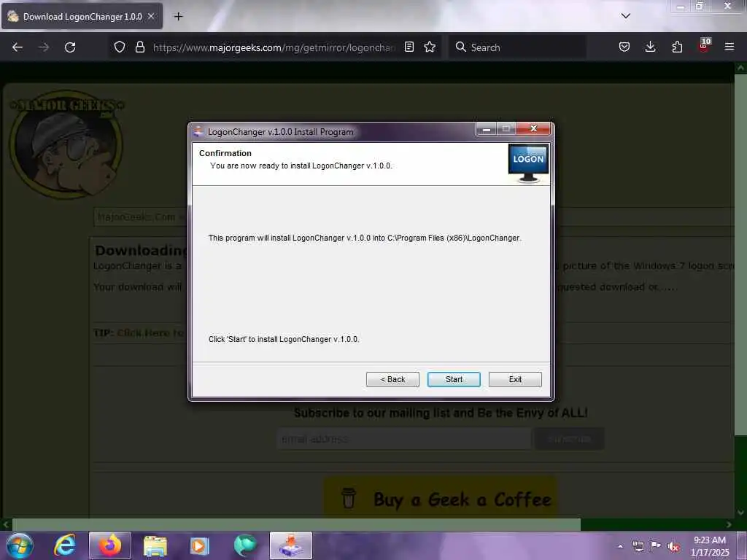Select the Download LogonChanger 1.0.0 tab

pyautogui.click(x=82, y=17)
